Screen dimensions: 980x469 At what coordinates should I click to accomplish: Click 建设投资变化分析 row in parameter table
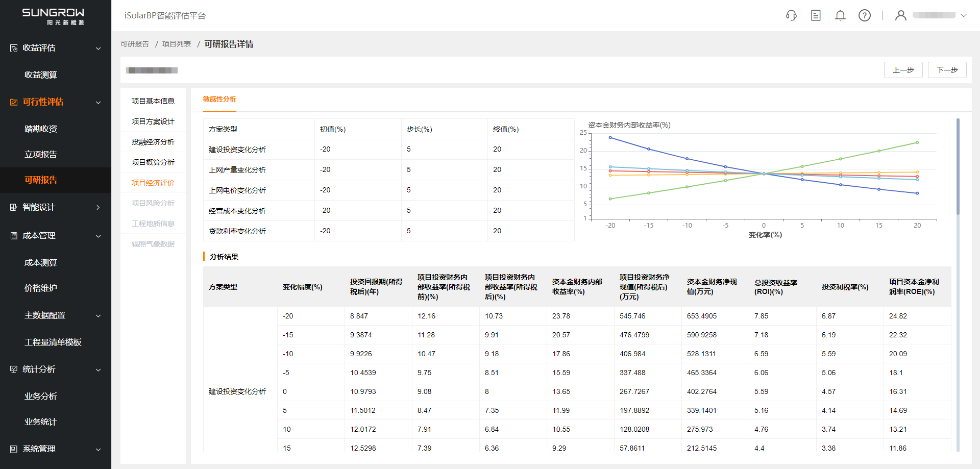[389, 150]
